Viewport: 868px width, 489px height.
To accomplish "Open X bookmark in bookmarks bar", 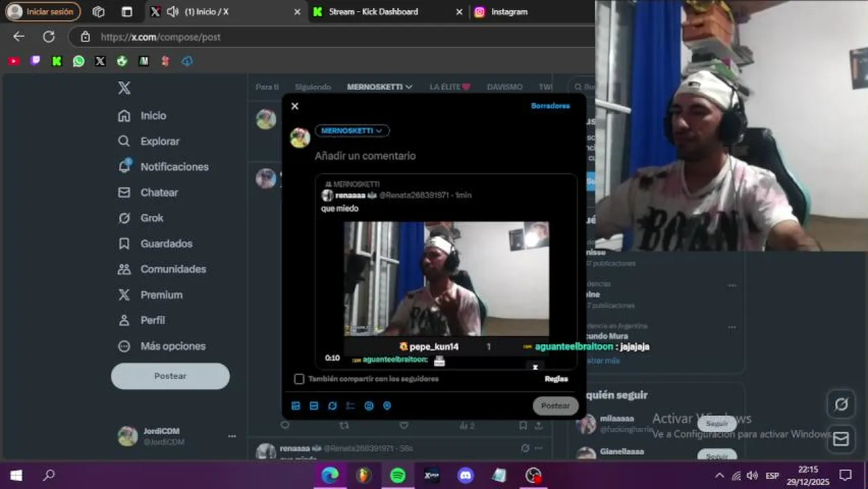I will [101, 61].
